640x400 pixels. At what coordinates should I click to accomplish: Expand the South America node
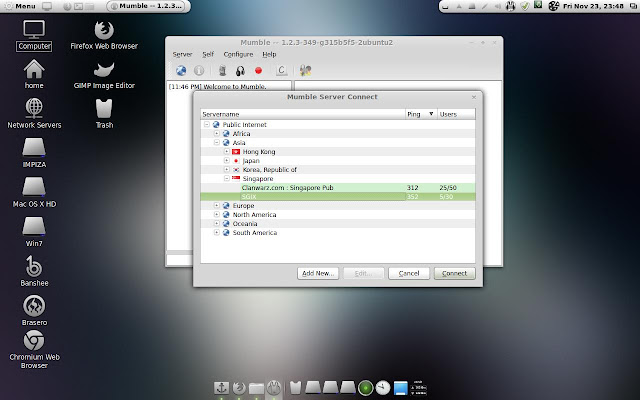pos(217,232)
